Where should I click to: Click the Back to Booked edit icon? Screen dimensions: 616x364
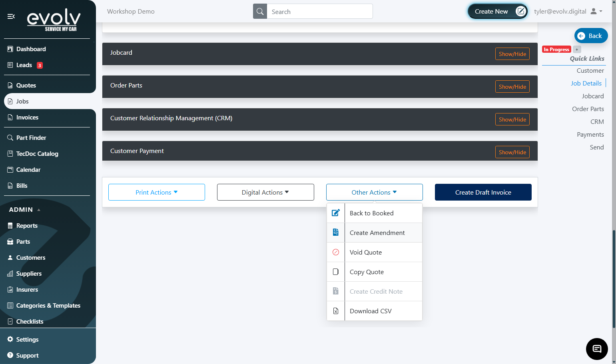click(336, 213)
